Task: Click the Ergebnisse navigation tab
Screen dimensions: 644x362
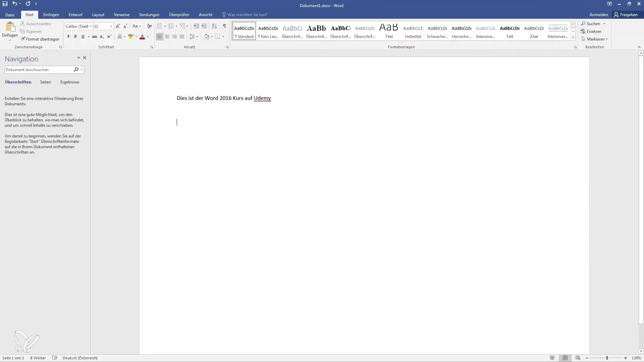Action: click(69, 82)
